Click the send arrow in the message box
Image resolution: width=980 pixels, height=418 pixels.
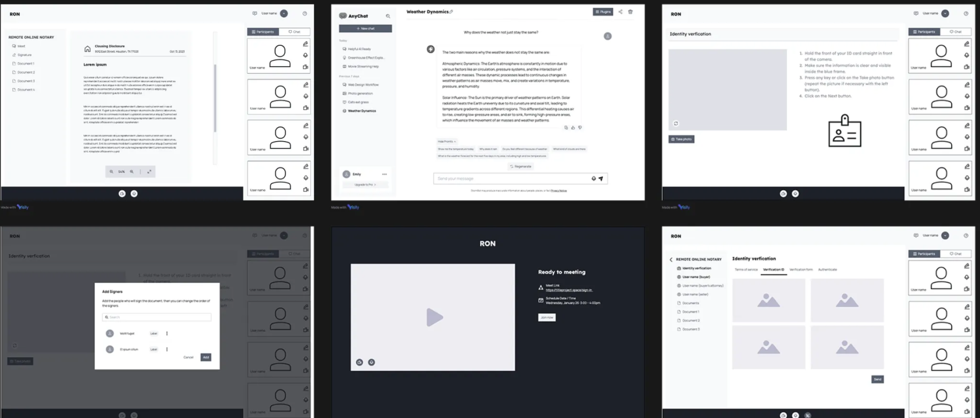pyautogui.click(x=601, y=179)
